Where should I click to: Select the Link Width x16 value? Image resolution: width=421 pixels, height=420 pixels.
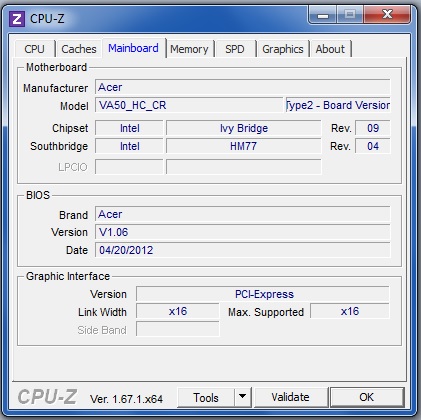click(x=178, y=311)
